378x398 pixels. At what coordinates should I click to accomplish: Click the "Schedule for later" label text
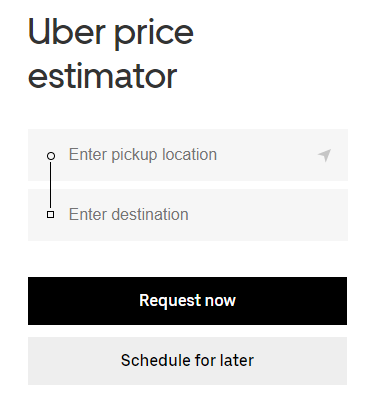[187, 360]
